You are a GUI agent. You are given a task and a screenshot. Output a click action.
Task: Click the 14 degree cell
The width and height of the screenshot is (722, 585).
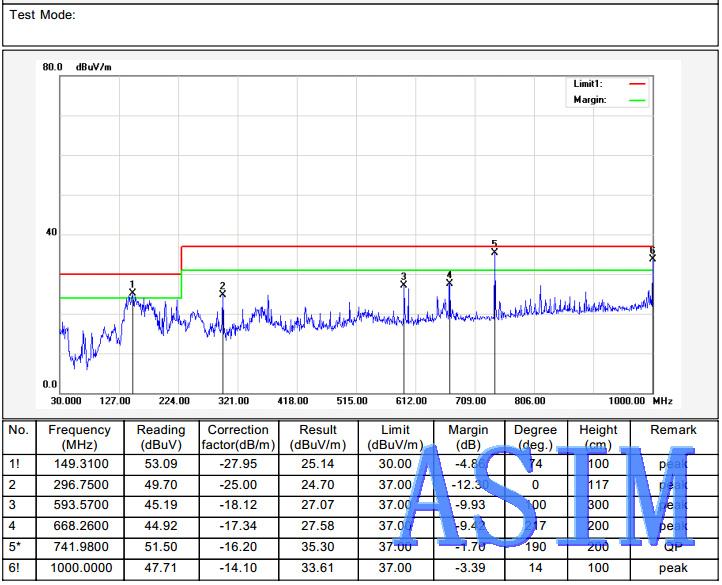pos(535,567)
